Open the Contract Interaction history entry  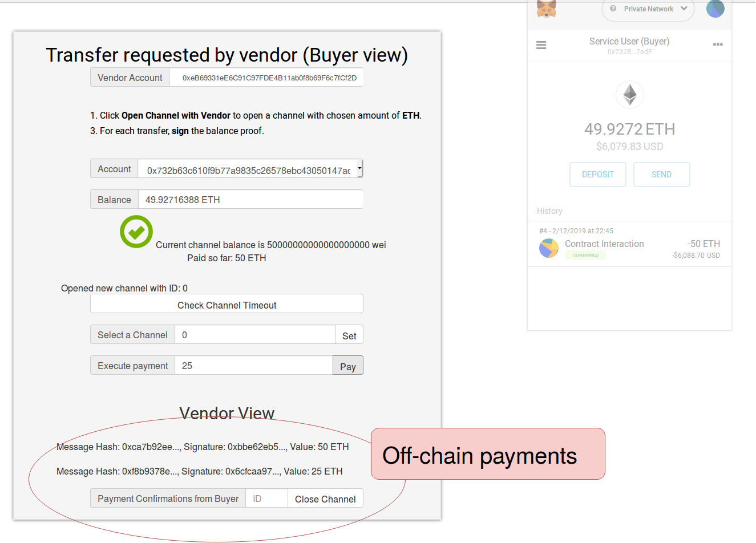[630, 244]
